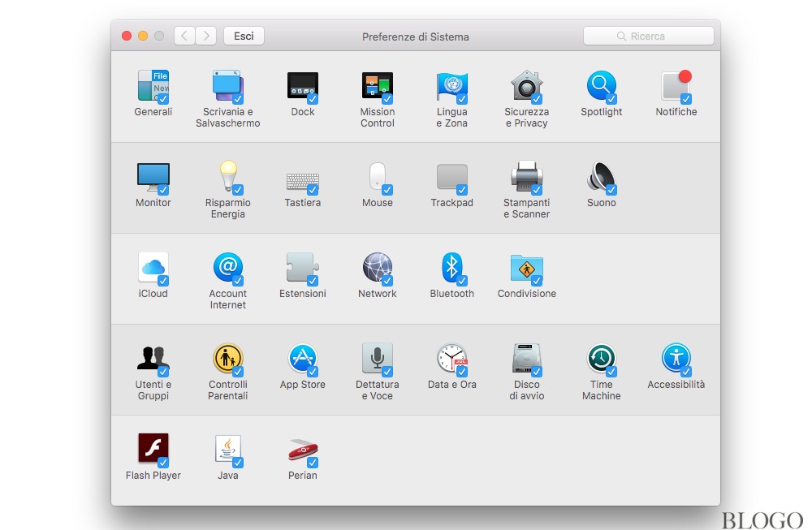Click inside the Ricerca search field
Viewport: 812px width, 530px height.
coord(648,36)
